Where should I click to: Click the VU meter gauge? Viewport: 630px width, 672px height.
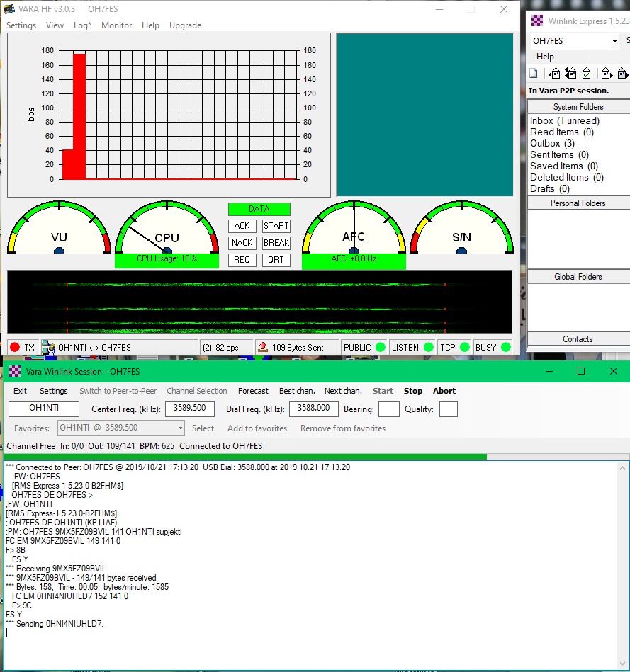pyautogui.click(x=60, y=227)
